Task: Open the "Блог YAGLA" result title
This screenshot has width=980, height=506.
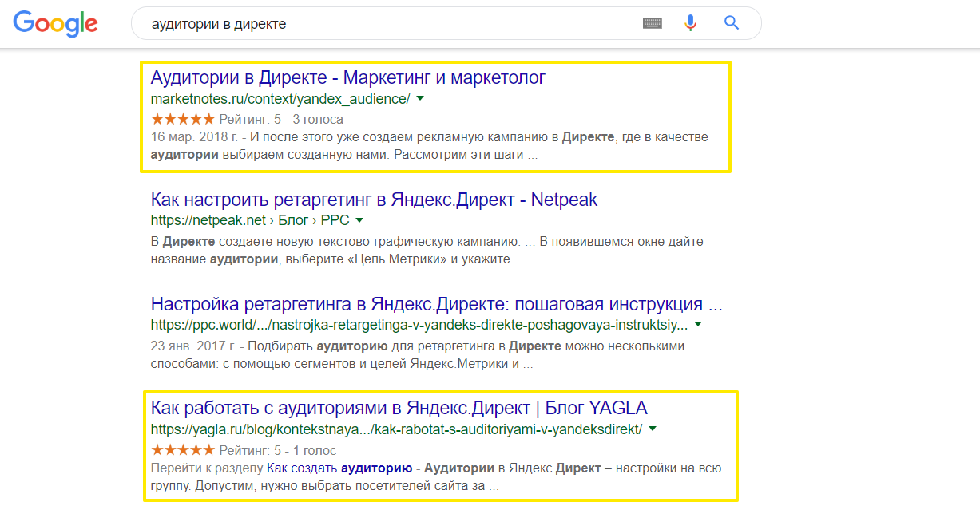Action: (x=399, y=408)
